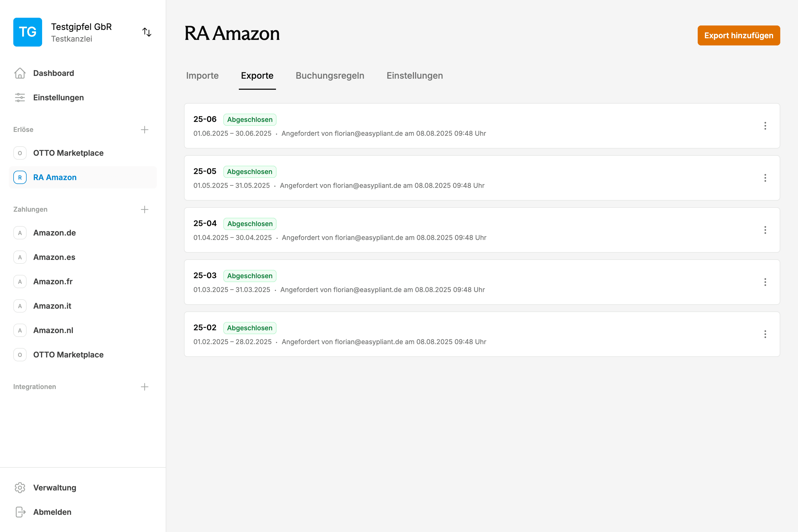This screenshot has width=798, height=532.
Task: Click the Einstellungen sliders icon in sidebar
Action: [20, 97]
